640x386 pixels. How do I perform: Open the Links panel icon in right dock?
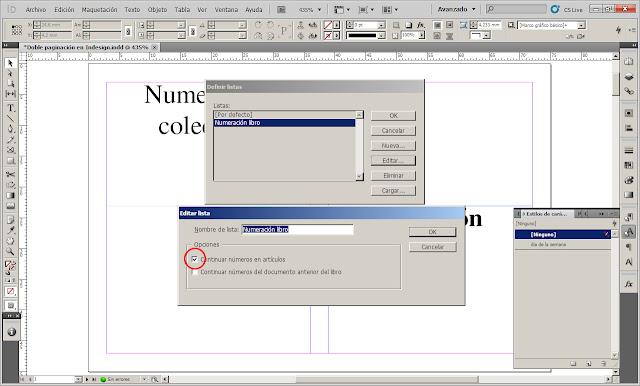click(629, 91)
